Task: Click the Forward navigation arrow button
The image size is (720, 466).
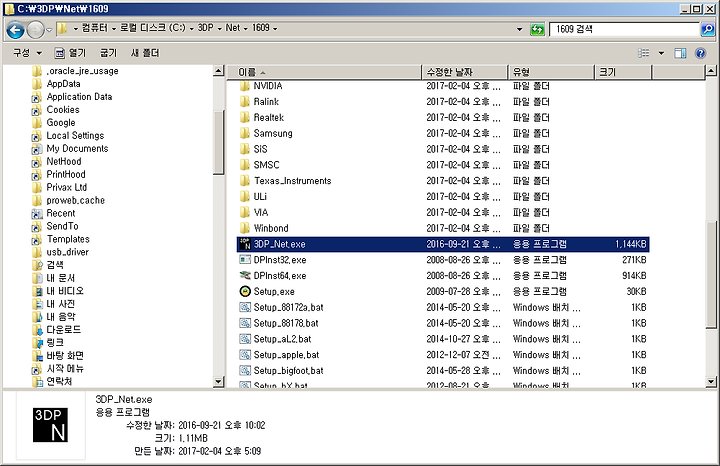Action: pyautogui.click(x=35, y=30)
